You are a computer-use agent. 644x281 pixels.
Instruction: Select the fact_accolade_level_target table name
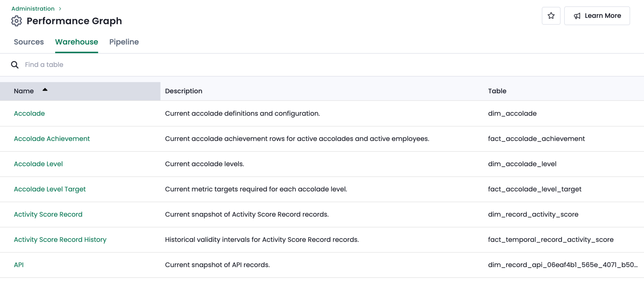pos(535,189)
